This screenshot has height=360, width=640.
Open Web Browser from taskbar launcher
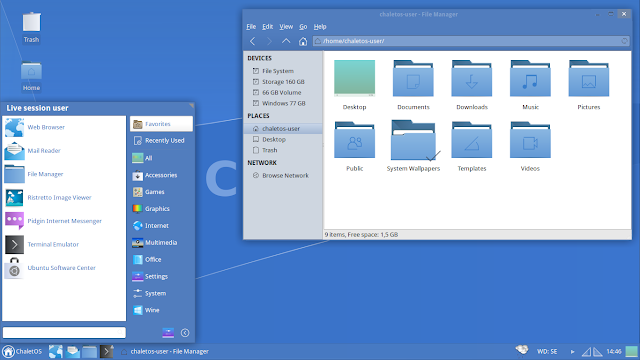pos(56,351)
